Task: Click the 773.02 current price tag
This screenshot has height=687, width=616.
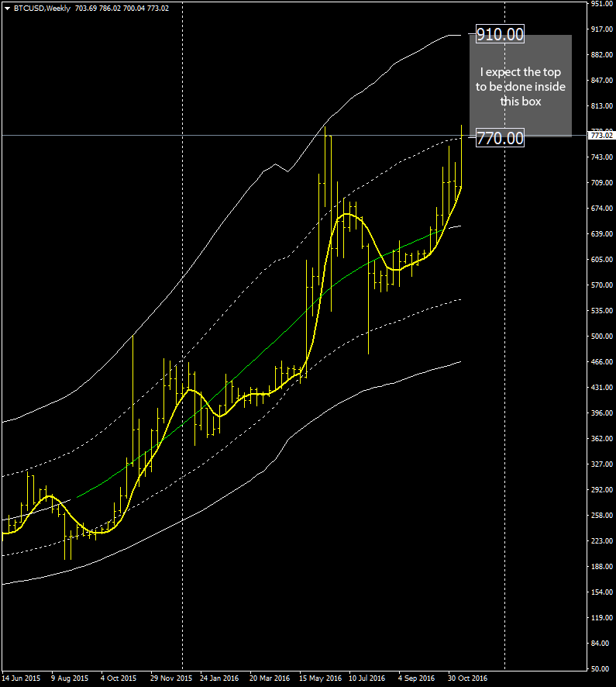Action: (601, 136)
